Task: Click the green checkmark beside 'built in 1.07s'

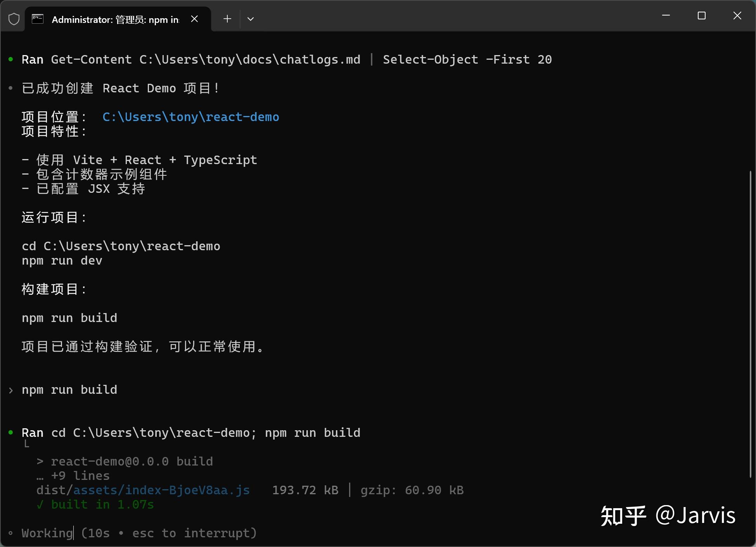Action: click(x=40, y=504)
